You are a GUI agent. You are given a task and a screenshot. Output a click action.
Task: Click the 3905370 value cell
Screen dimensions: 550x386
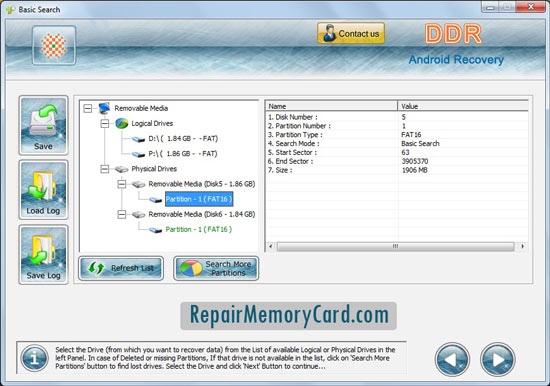coord(415,161)
